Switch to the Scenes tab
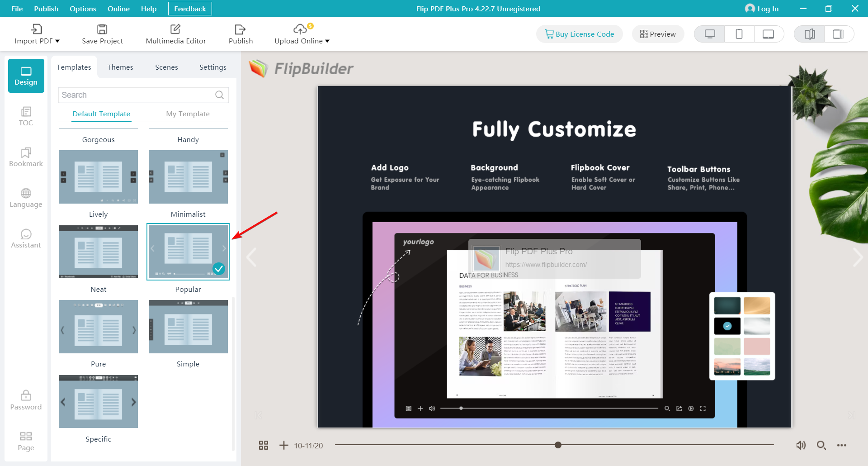Image resolution: width=868 pixels, height=466 pixels. [166, 67]
